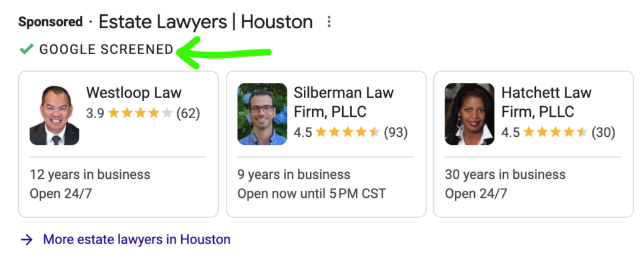Click the green Google Screened checkmark
644x253 pixels.
pos(26,50)
